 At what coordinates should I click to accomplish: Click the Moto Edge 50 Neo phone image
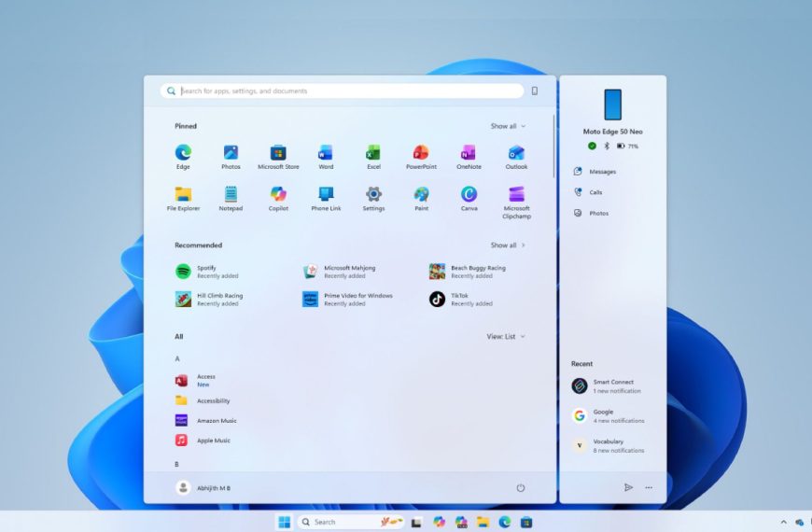click(x=612, y=105)
